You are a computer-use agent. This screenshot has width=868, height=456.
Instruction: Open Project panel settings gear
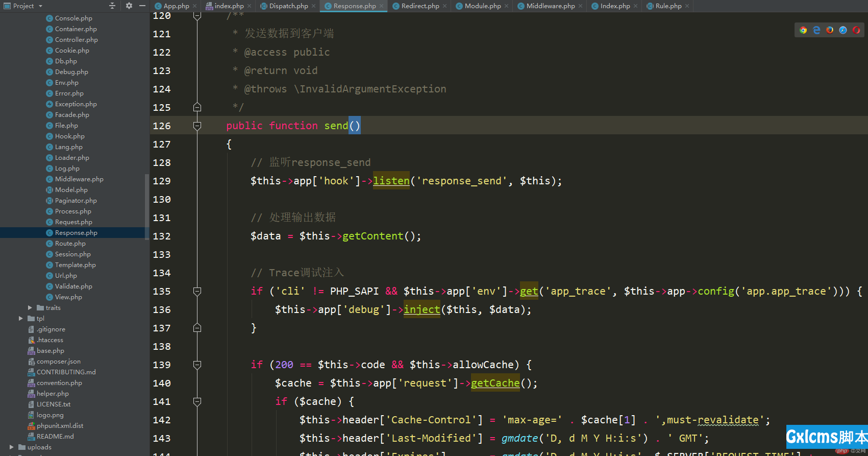point(129,6)
